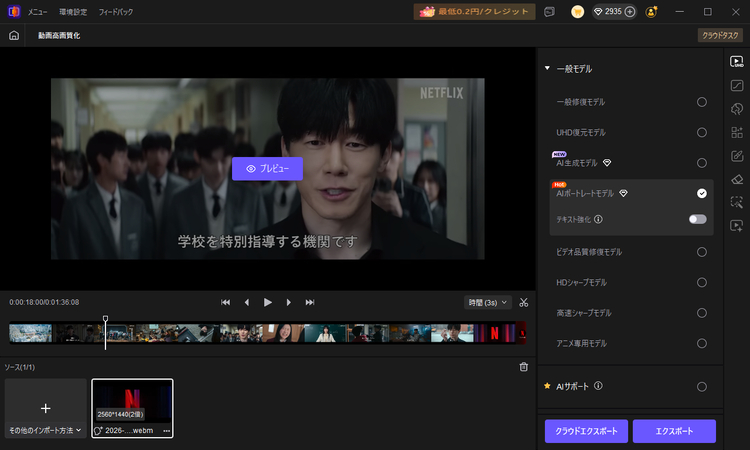Collapse the 一般モデル section

[x=547, y=68]
